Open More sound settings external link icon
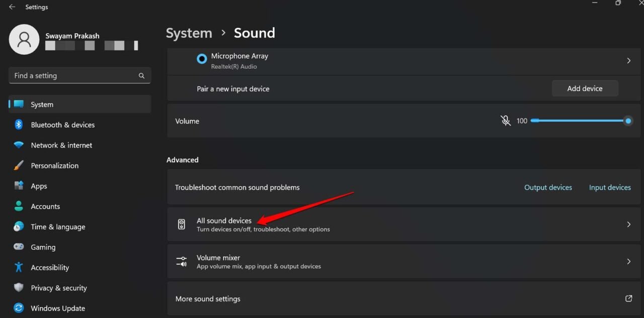Screen dimensions: 644x318 click(628, 298)
